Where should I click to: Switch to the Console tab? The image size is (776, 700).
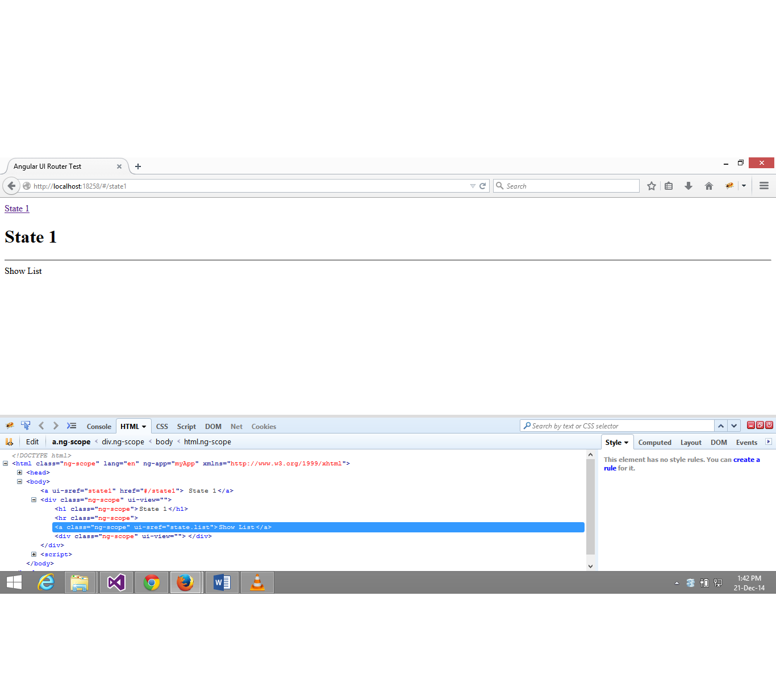click(99, 427)
